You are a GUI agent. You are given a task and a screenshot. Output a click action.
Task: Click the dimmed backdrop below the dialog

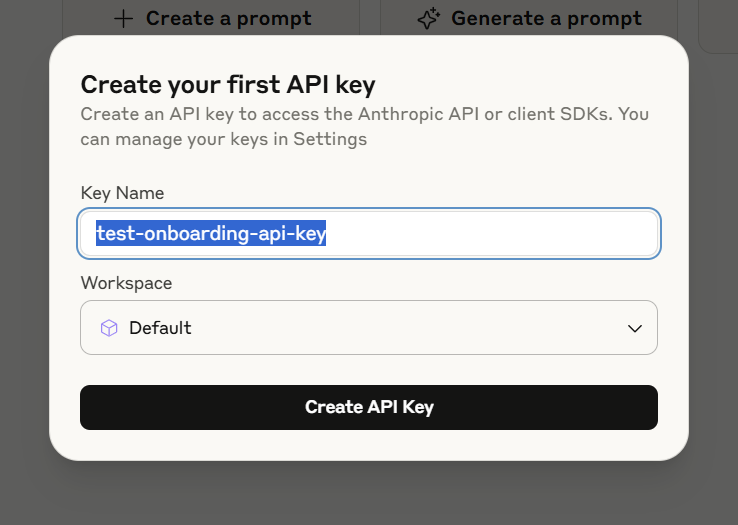click(368, 495)
